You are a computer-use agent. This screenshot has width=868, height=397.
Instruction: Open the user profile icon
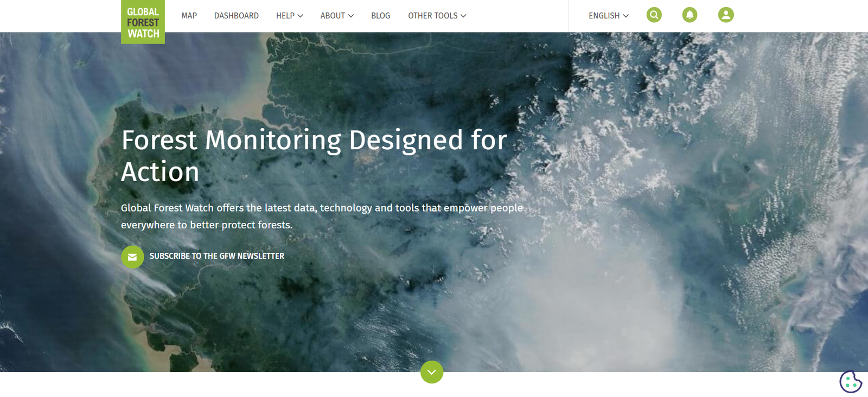pyautogui.click(x=726, y=15)
